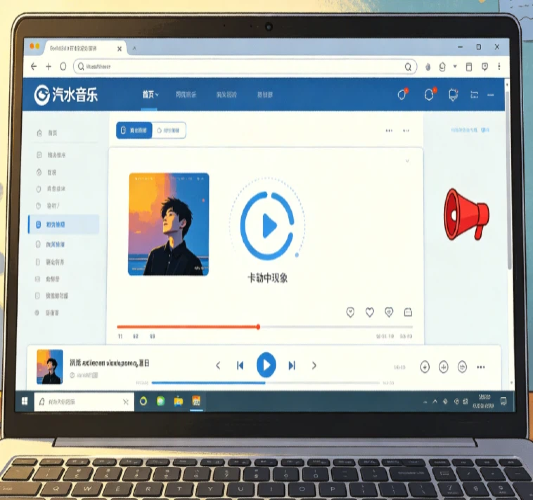
Task: Toggle play in the bottom player bar
Action: click(266, 365)
